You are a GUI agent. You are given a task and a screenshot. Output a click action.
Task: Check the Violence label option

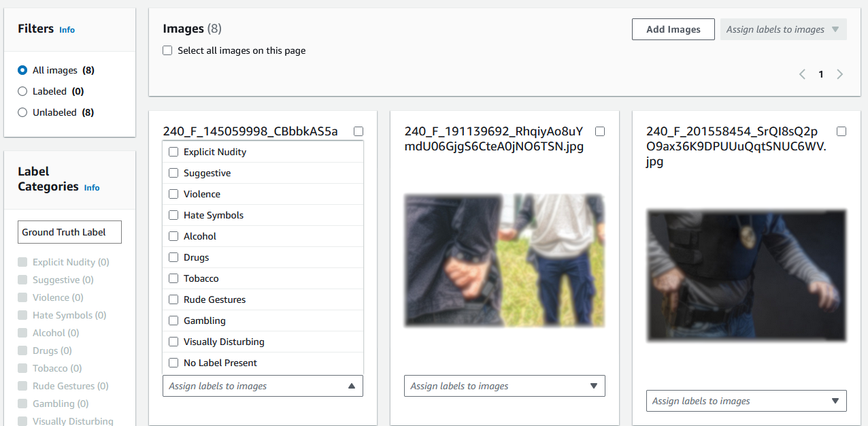pos(173,194)
